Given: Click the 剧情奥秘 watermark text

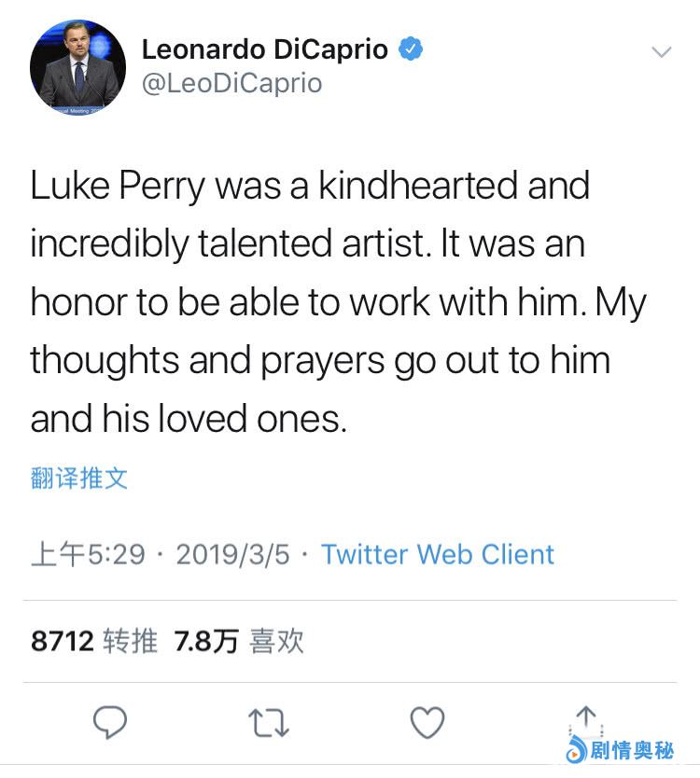Looking at the screenshot, I should [633, 750].
